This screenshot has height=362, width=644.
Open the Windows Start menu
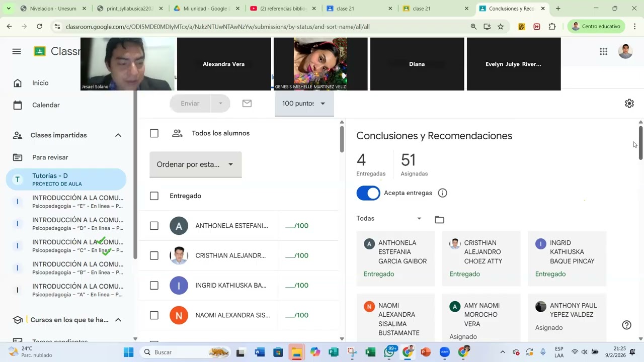[129, 352]
